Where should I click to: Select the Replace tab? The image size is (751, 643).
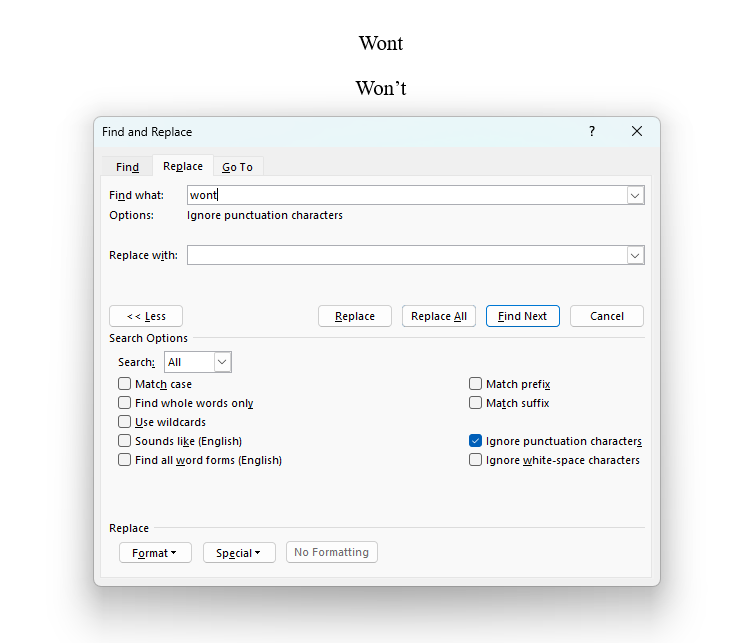(183, 166)
